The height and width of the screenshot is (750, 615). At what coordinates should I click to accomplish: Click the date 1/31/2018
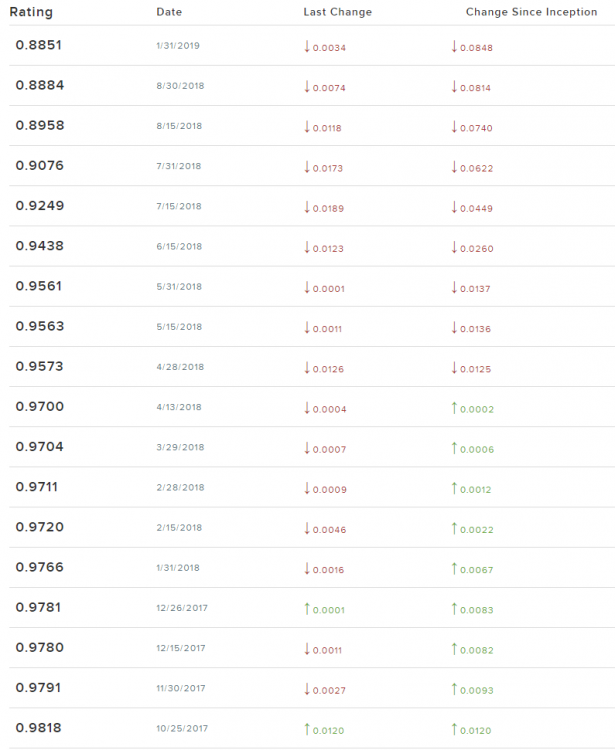point(179,568)
